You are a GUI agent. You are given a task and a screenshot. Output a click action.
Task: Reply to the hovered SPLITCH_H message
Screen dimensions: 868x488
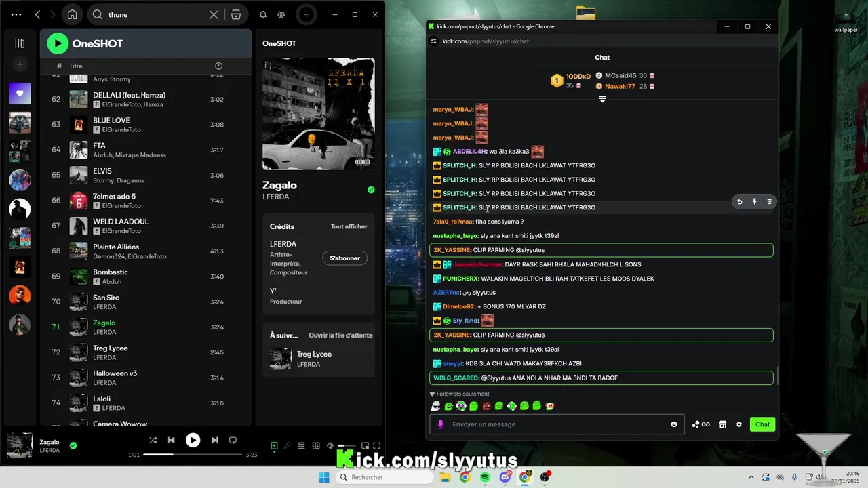click(740, 202)
